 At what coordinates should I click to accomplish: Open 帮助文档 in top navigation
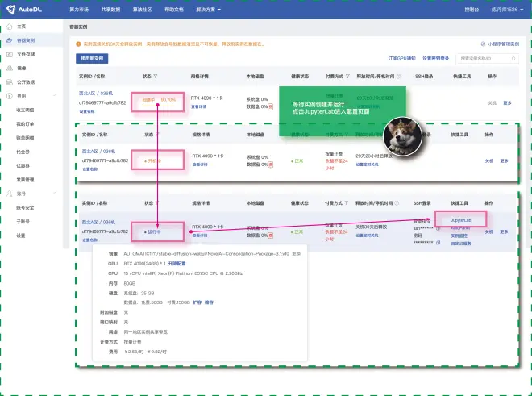[172, 10]
